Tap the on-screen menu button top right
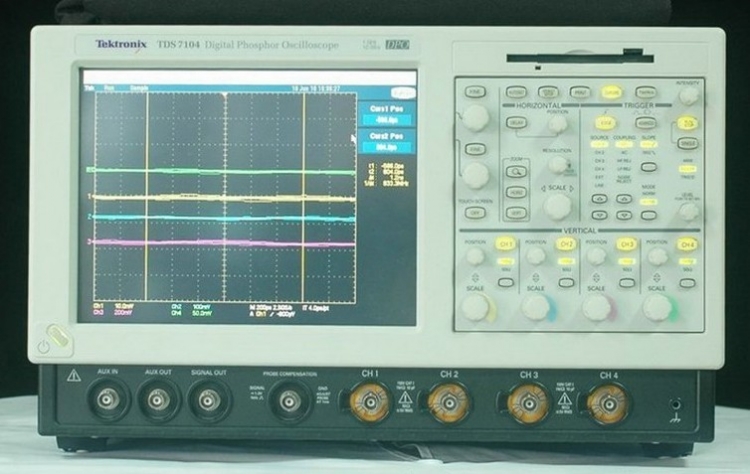Screen dimensions: 750x474 click(403, 92)
